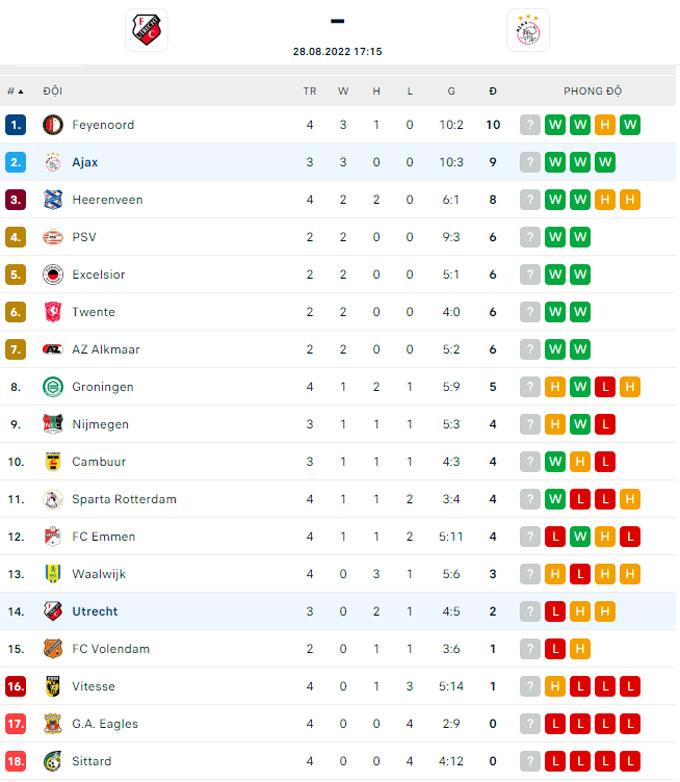Open the Sparta Rotterdam team link
This screenshot has width=680, height=782.
pos(124,499)
